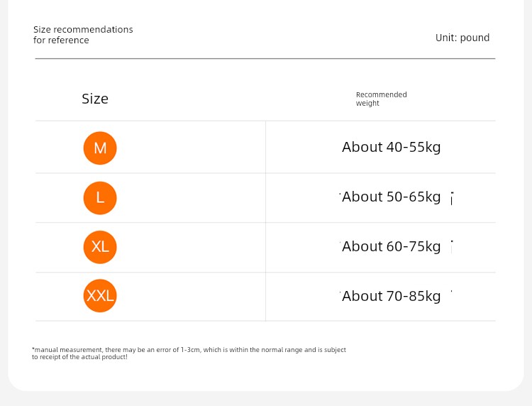This screenshot has width=532, height=406.
Task: Click the 'Size' column header
Action: point(95,99)
